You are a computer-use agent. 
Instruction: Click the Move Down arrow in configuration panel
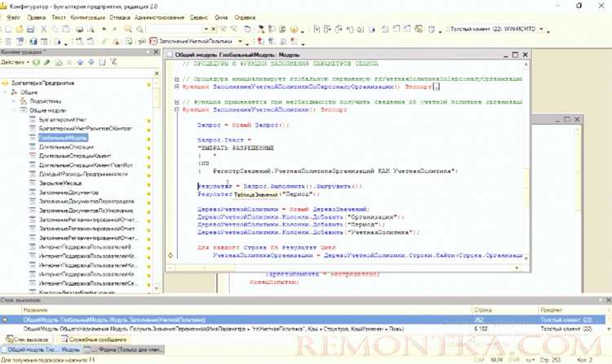pos(91,62)
